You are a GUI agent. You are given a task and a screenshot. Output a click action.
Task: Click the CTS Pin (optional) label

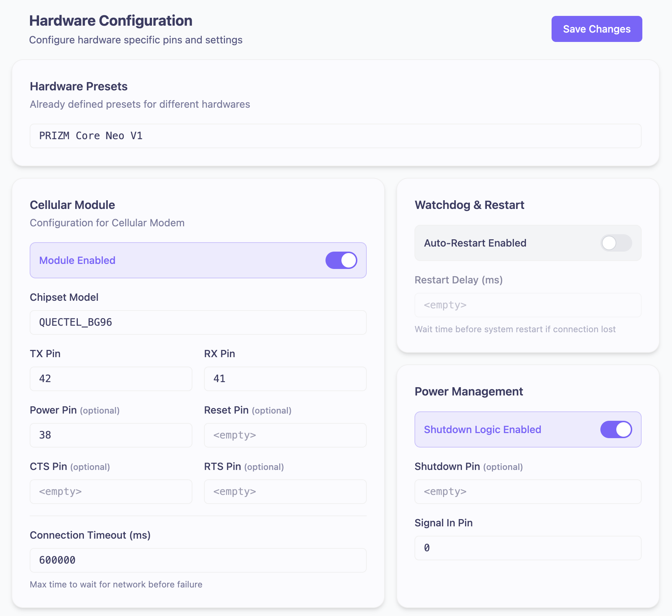click(x=70, y=466)
